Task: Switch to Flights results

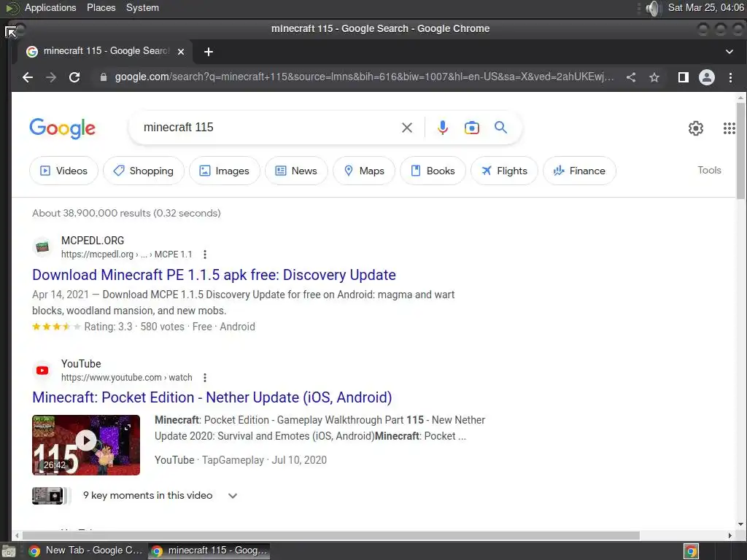Action: click(x=504, y=171)
